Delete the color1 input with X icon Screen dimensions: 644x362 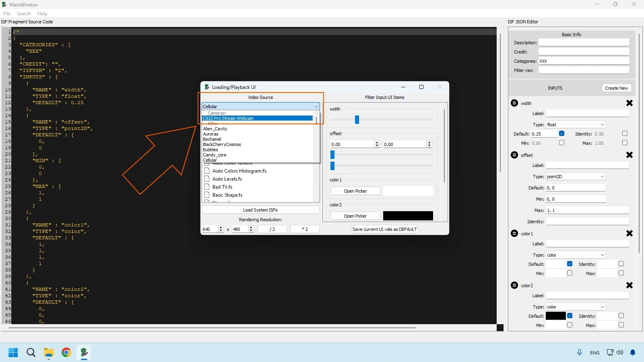(x=630, y=233)
